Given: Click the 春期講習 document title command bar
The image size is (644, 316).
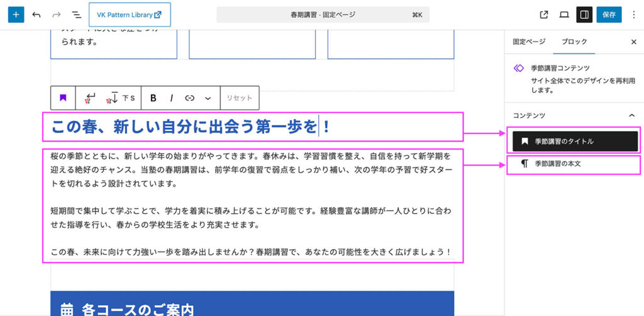Looking at the screenshot, I should tap(322, 14).
